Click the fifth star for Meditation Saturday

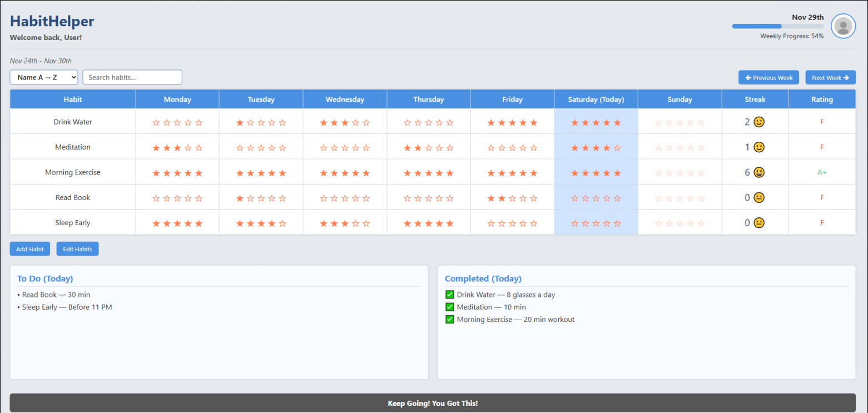[617, 148]
